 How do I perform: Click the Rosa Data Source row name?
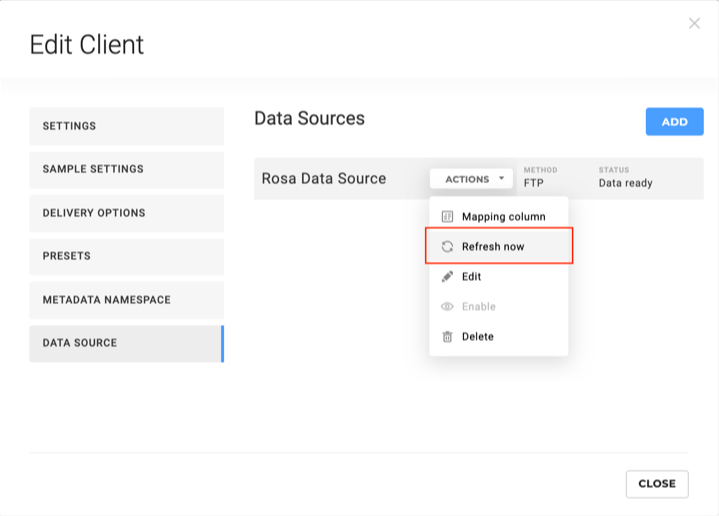[x=324, y=179]
